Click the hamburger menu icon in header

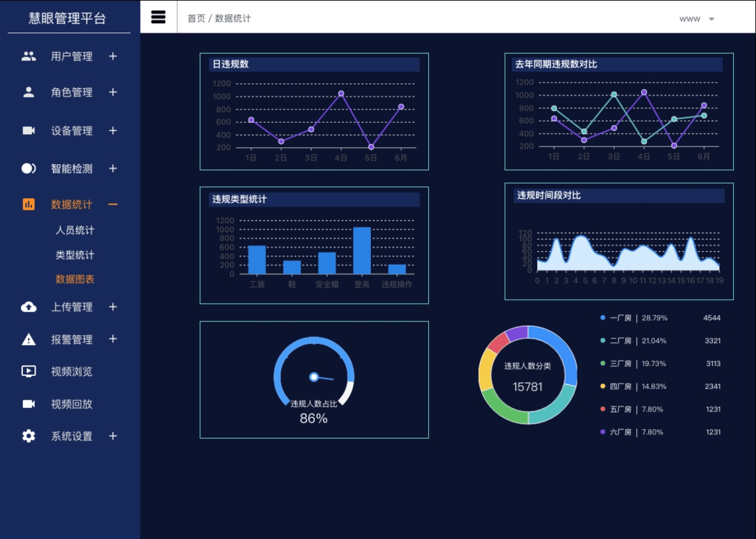(x=158, y=17)
